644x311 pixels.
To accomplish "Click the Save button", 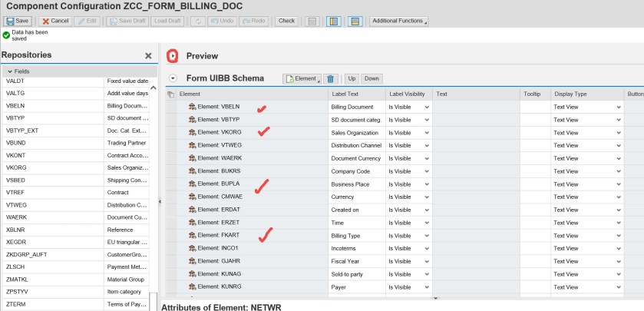I will coord(17,21).
